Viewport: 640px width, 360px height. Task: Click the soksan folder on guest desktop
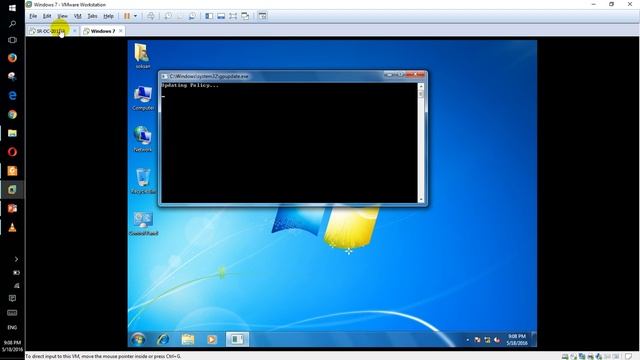coord(142,56)
